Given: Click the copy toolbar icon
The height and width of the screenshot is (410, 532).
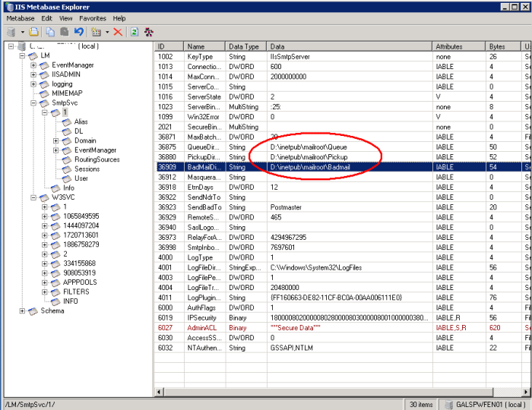Looking at the screenshot, I should 50,33.
